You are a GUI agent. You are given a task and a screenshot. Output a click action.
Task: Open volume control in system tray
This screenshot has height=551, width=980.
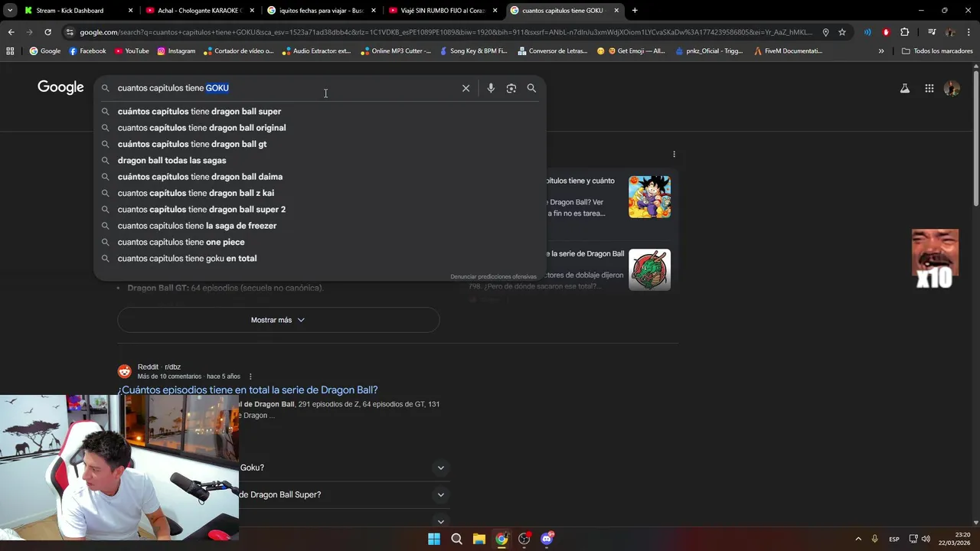[x=926, y=539]
